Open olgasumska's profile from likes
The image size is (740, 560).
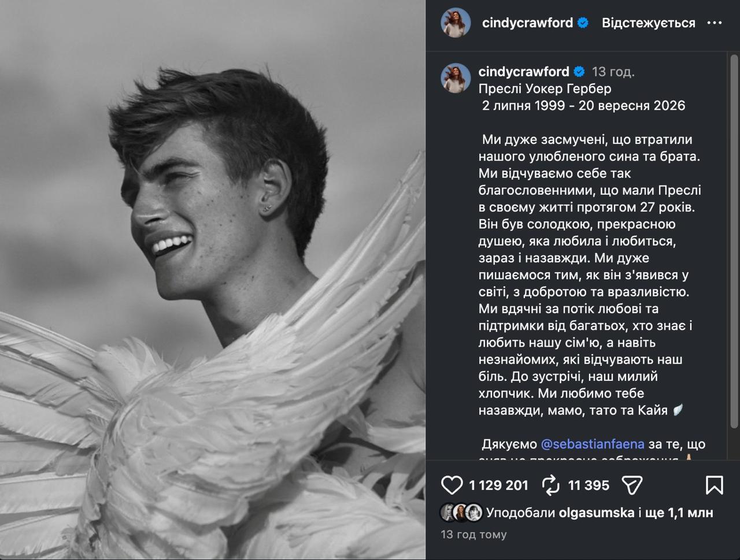point(597,513)
